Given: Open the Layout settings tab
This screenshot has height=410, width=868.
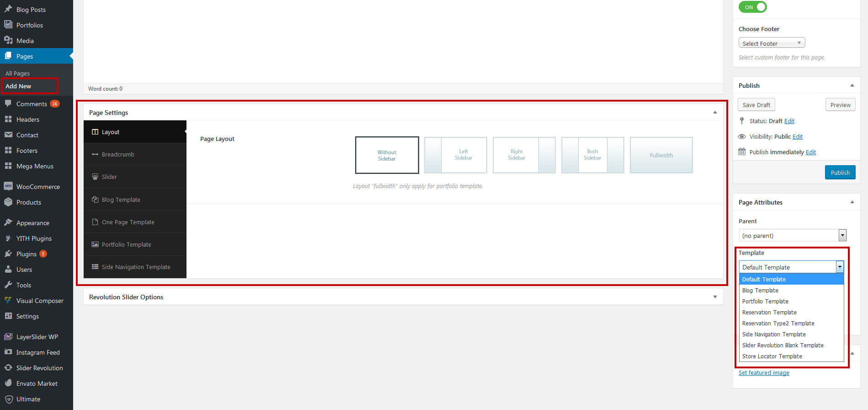Looking at the screenshot, I should point(135,132).
